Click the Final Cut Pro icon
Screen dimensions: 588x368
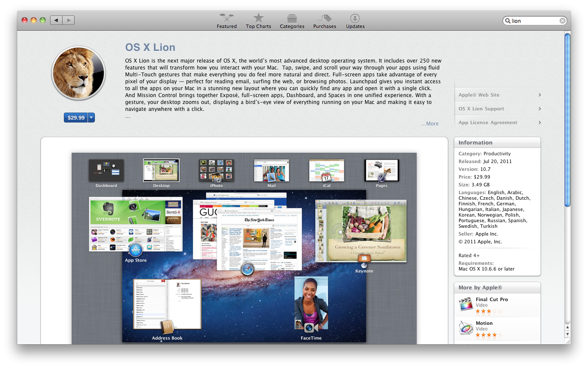tap(466, 304)
